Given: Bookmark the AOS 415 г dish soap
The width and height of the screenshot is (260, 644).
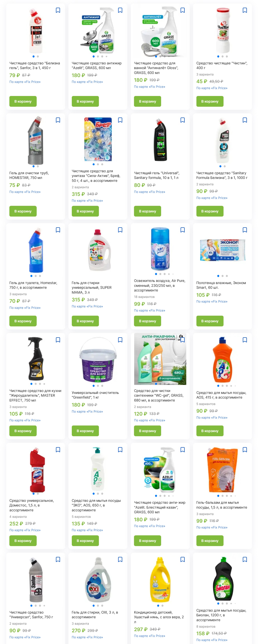Looking at the screenshot, I should (x=245, y=340).
